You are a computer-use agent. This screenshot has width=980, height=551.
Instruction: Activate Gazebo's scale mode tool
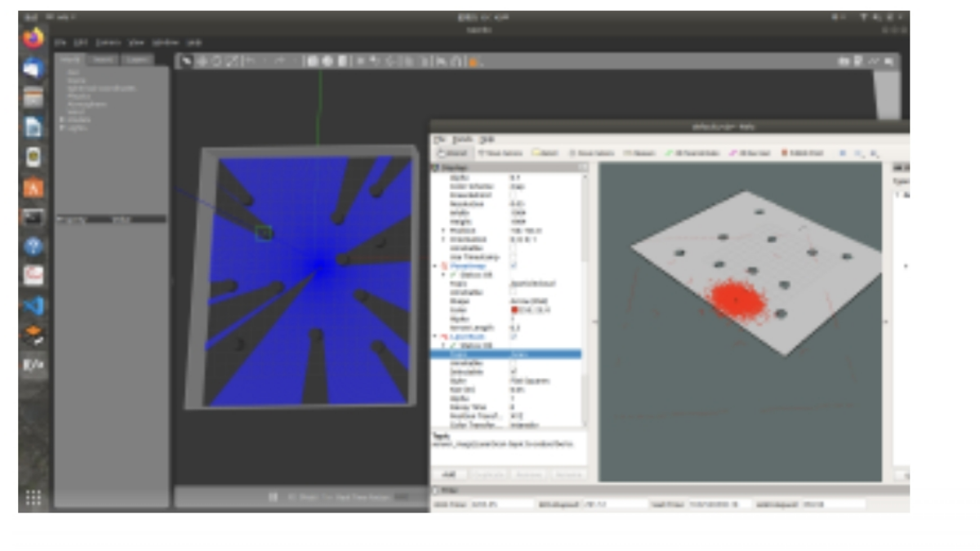[x=230, y=61]
